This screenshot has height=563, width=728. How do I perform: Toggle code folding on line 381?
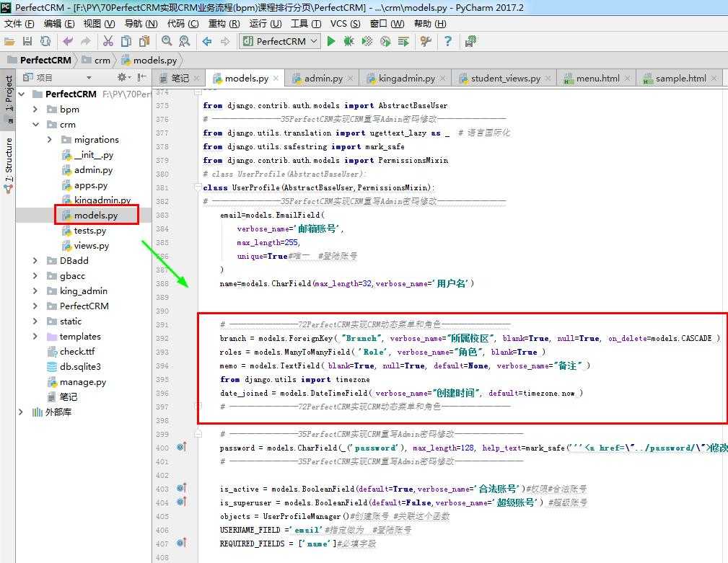198,188
